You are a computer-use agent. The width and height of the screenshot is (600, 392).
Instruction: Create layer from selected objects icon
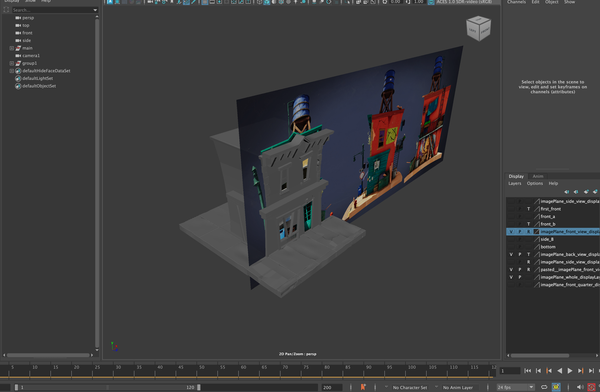click(x=595, y=191)
